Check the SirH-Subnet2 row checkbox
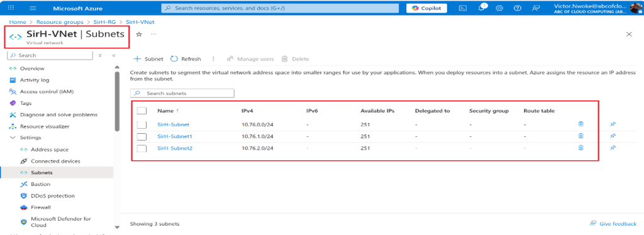The image size is (644, 235). (x=142, y=148)
